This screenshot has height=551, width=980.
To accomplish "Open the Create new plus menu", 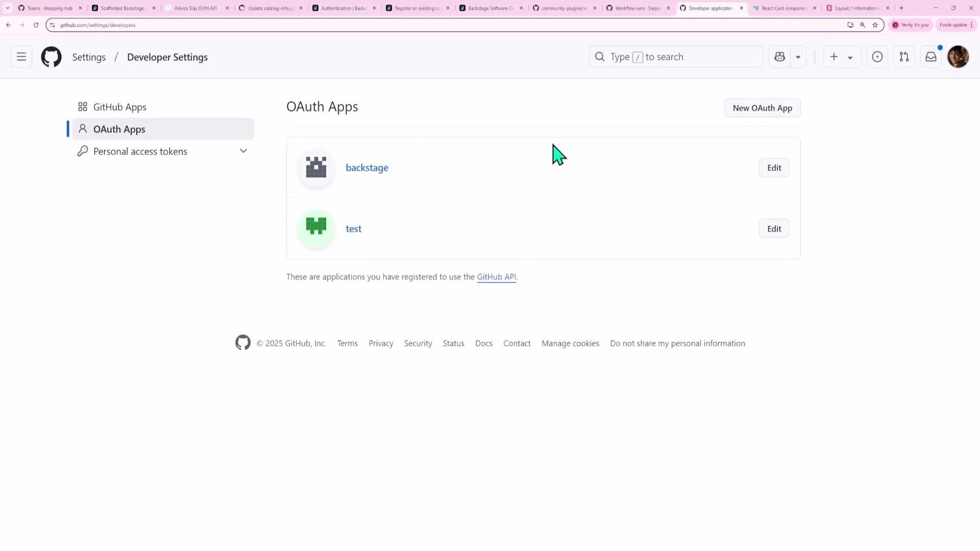I will [x=842, y=57].
